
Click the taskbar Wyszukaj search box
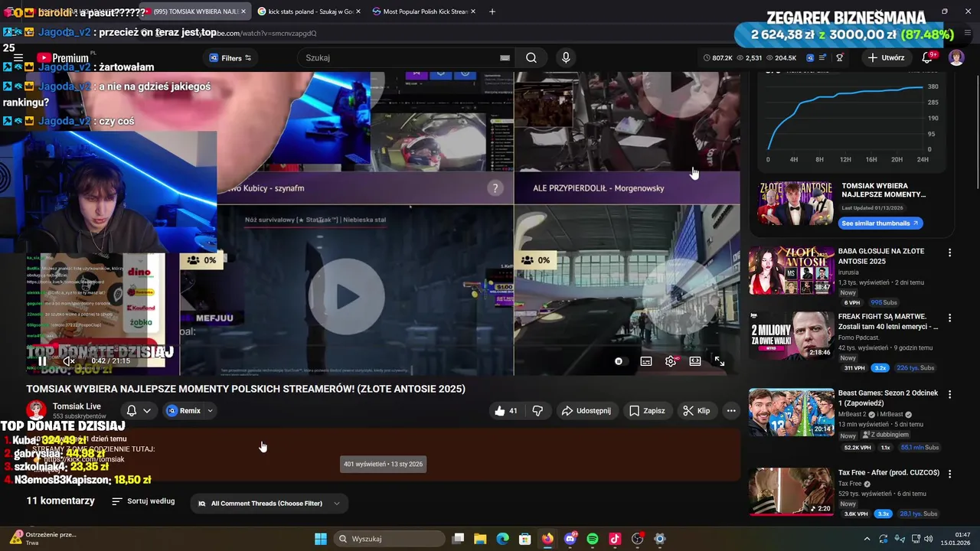pos(389,539)
